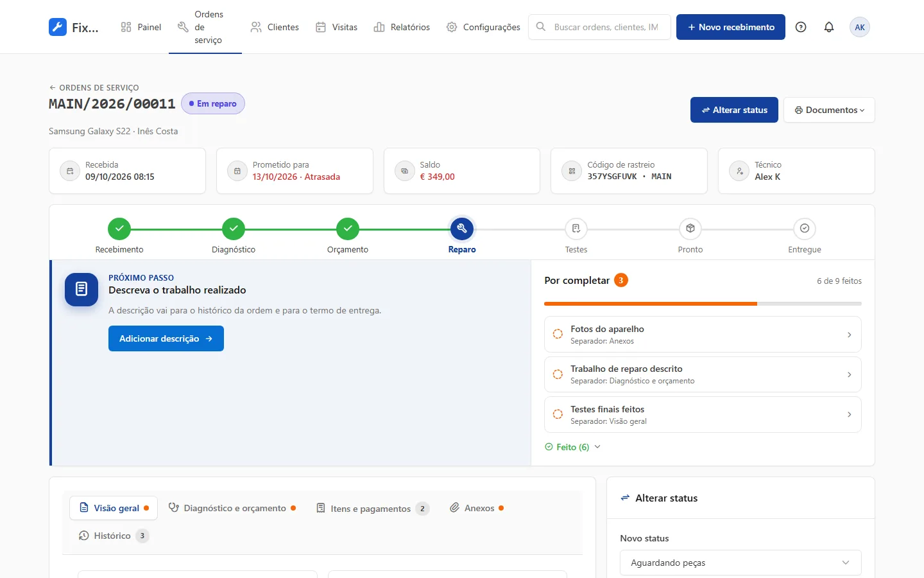Open the Documentos dropdown

point(829,110)
